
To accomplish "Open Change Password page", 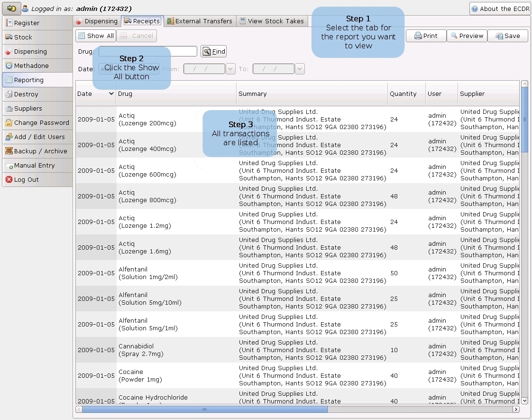I will pos(37,122).
